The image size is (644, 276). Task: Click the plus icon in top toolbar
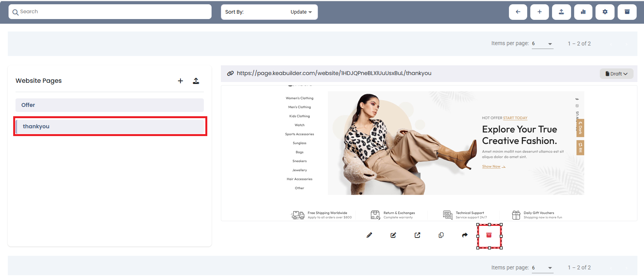tap(540, 12)
